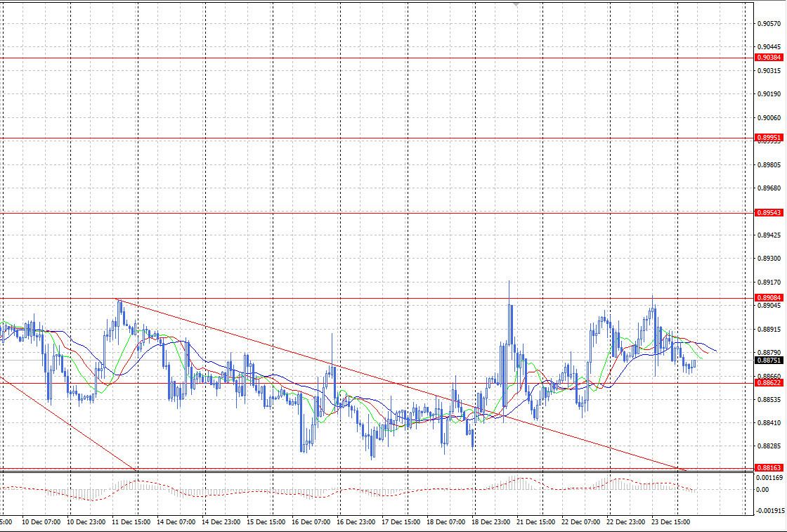
Task: Click the 0.89045 price scale value
Action: (769, 305)
